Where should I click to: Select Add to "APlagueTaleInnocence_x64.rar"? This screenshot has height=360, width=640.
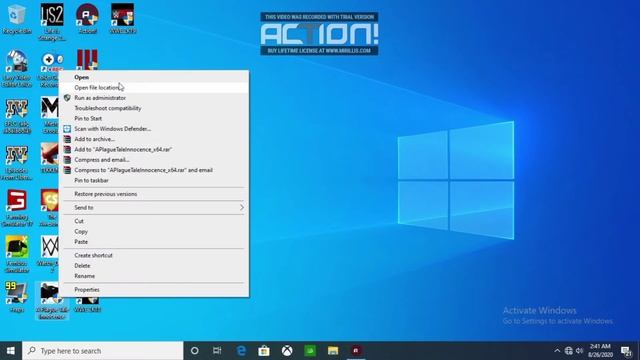pyautogui.click(x=154, y=149)
